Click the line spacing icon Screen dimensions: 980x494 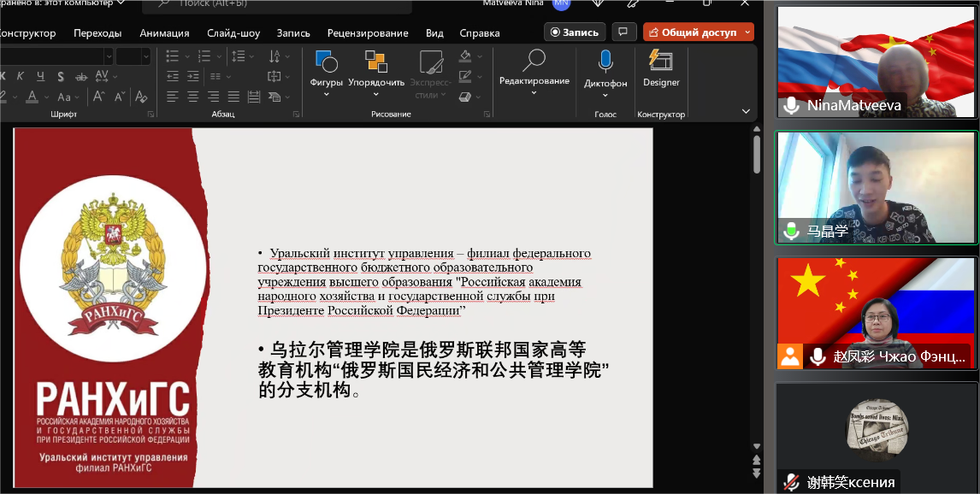click(238, 56)
